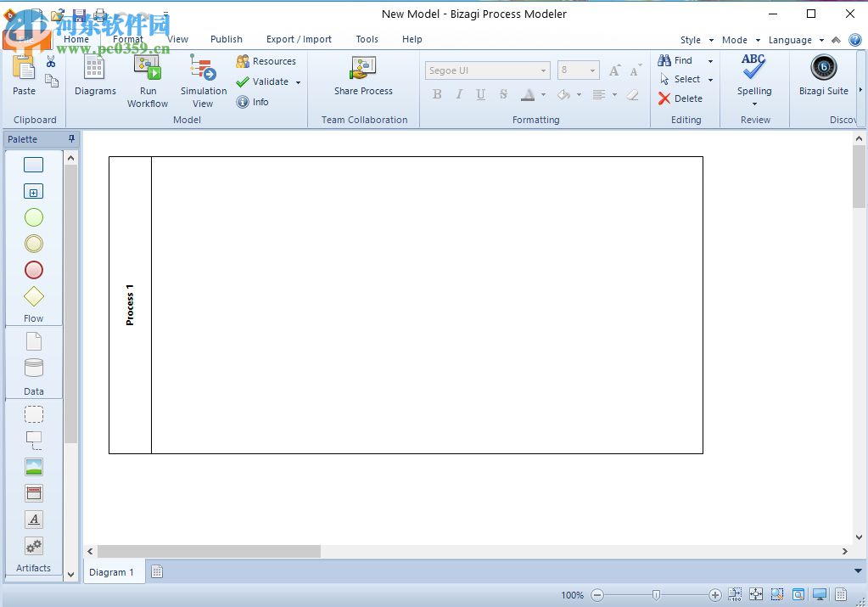The image size is (868, 607).
Task: Click the Delete button in Editing
Action: 680,98
